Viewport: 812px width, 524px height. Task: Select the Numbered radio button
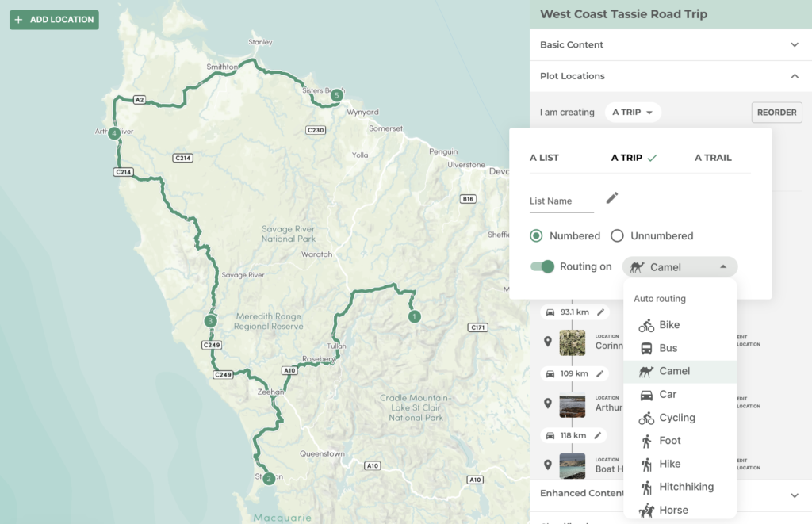(537, 236)
